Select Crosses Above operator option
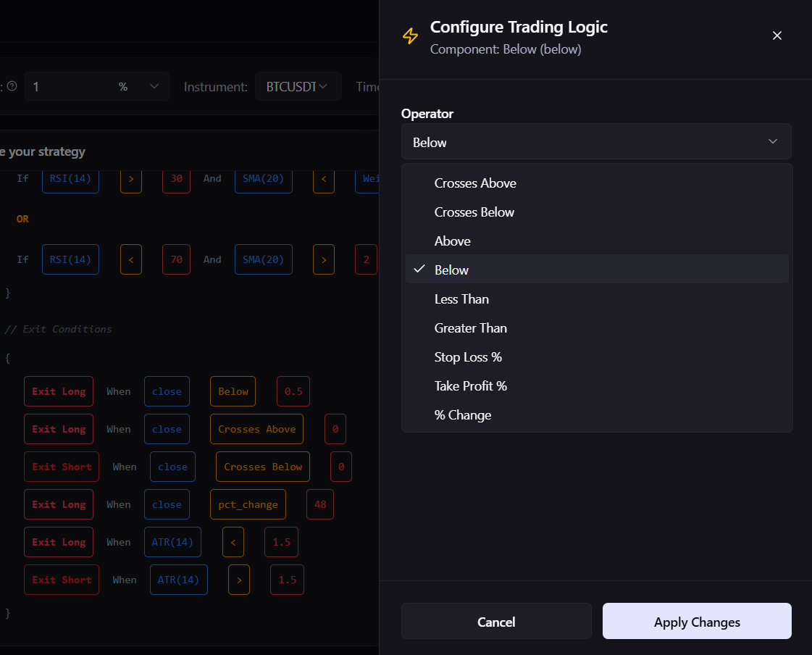The image size is (812, 655). 597,183
